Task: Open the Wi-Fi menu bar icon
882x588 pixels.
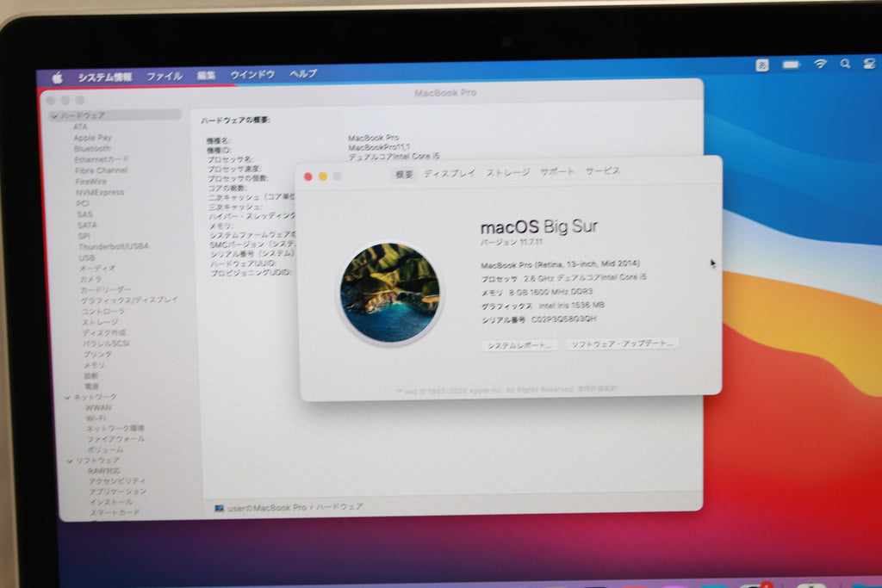Action: coord(820,64)
